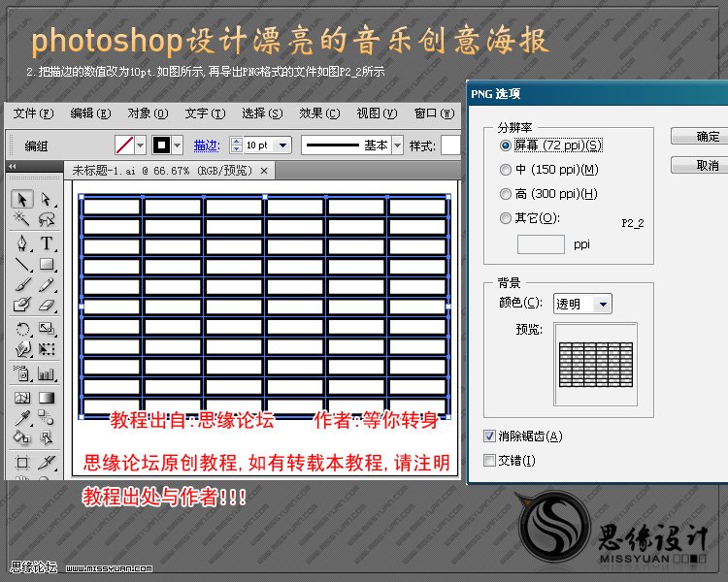Image resolution: width=728 pixels, height=582 pixels.
Task: Open the Edit (编辑) menu
Action: (x=90, y=113)
